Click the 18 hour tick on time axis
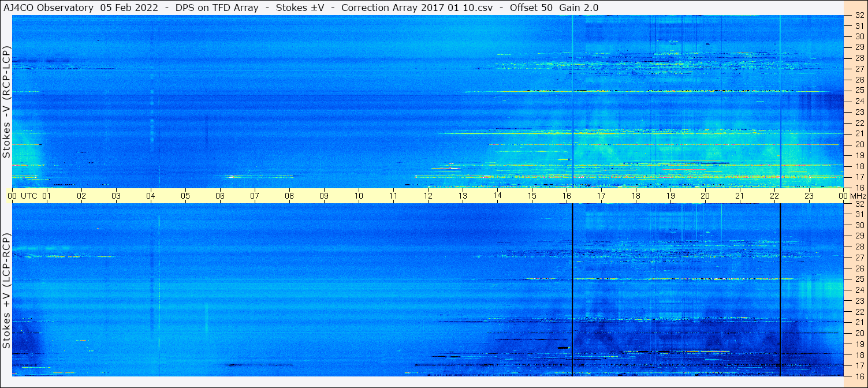Image resolution: width=868 pixels, height=388 pixels. pyautogui.click(x=636, y=196)
